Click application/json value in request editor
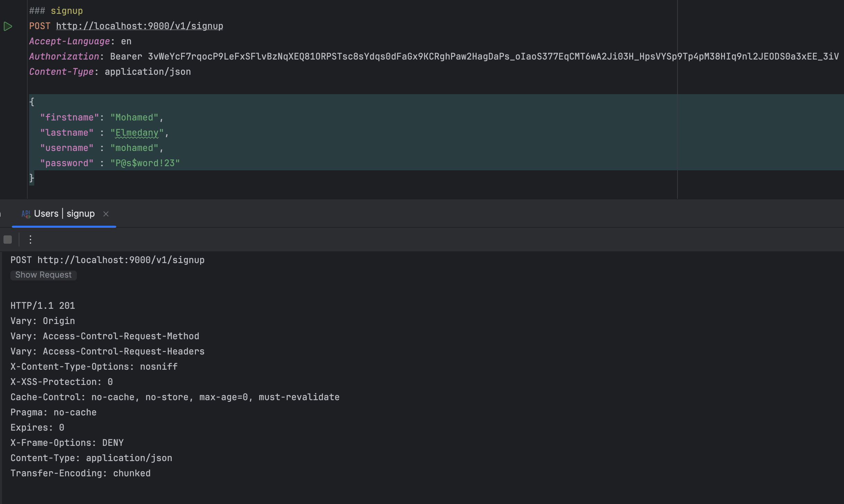This screenshot has height=504, width=844. click(x=148, y=72)
